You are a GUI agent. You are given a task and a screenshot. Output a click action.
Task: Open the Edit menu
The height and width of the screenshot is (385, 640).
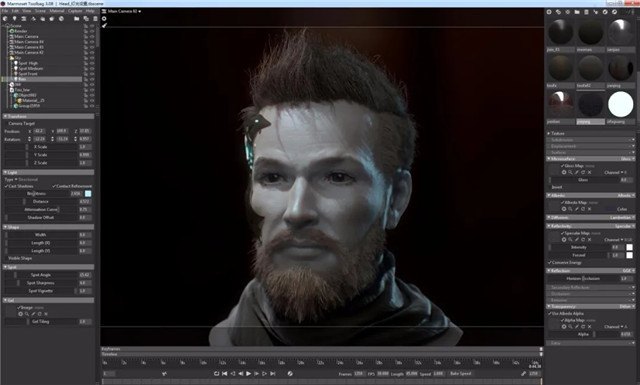point(15,11)
